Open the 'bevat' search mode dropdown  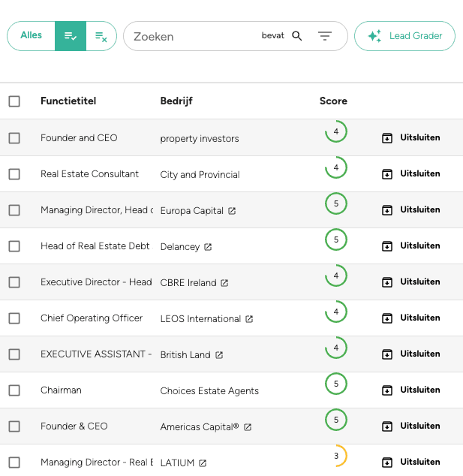tap(272, 36)
